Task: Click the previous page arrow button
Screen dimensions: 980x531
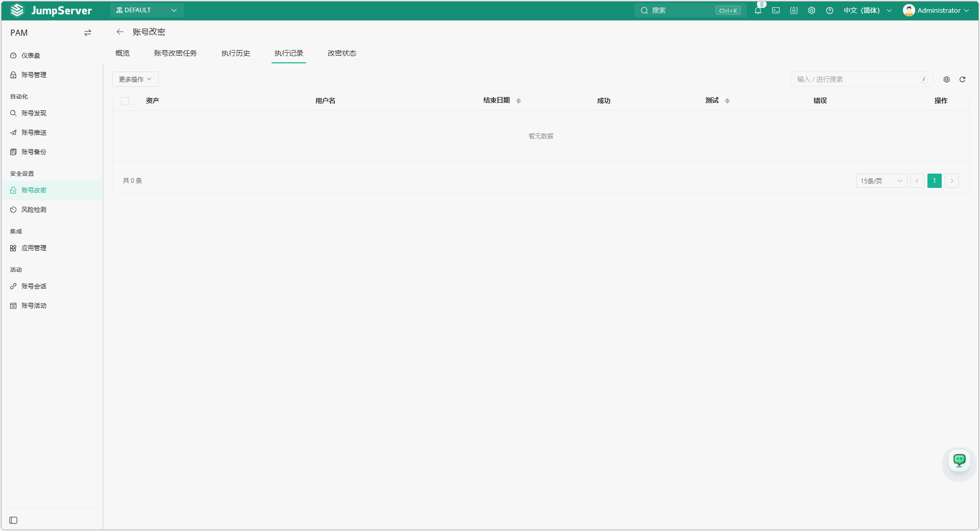Action: coord(917,181)
